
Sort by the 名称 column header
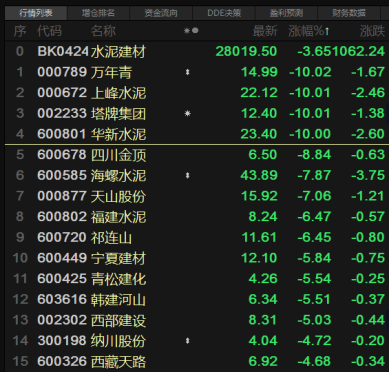click(x=103, y=31)
